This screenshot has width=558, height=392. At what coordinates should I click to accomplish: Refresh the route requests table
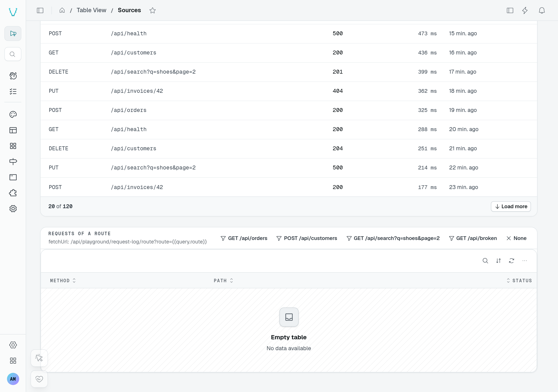511,261
